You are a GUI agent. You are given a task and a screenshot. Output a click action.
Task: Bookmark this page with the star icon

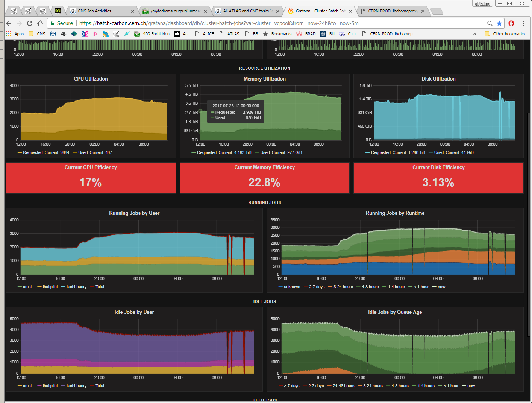(x=499, y=23)
